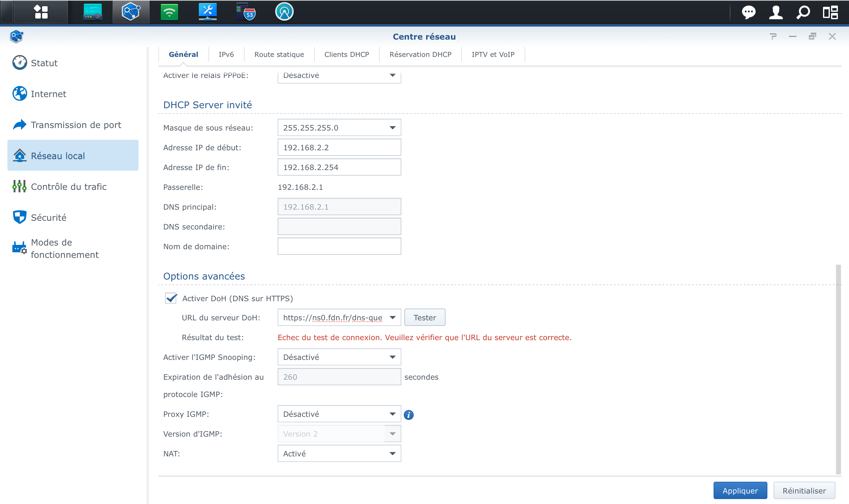
Task: Click the Nom de domaine input field
Action: [339, 246]
